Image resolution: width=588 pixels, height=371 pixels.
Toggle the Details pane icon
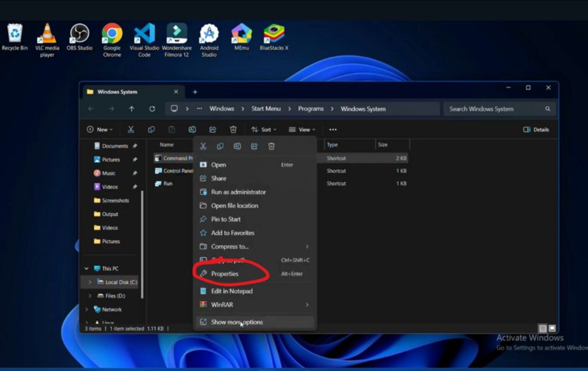tap(536, 129)
